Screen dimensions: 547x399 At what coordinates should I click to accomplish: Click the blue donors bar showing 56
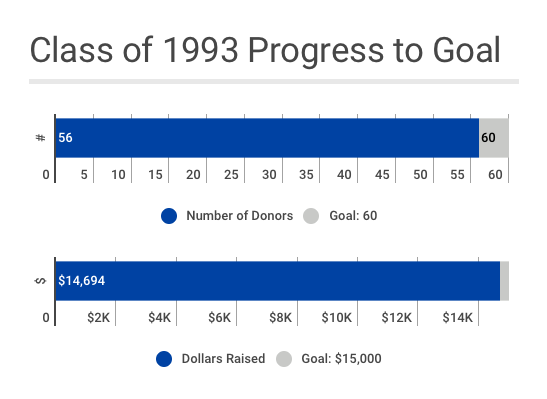pos(267,138)
